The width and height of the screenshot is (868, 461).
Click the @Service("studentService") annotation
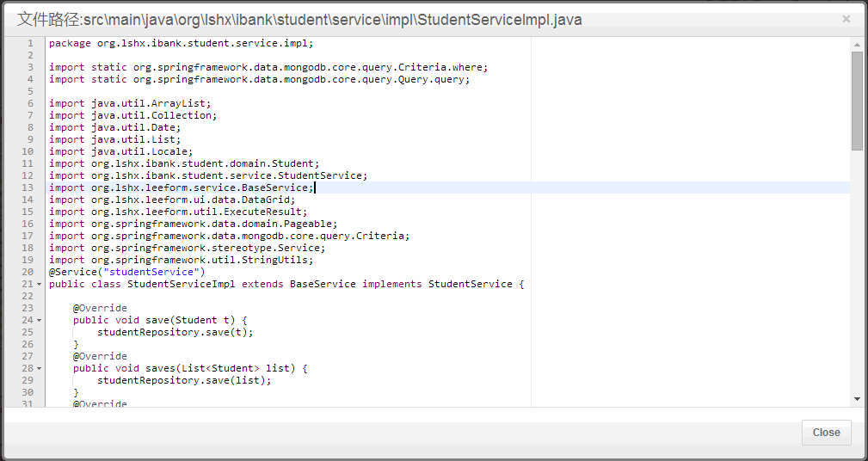(126, 272)
